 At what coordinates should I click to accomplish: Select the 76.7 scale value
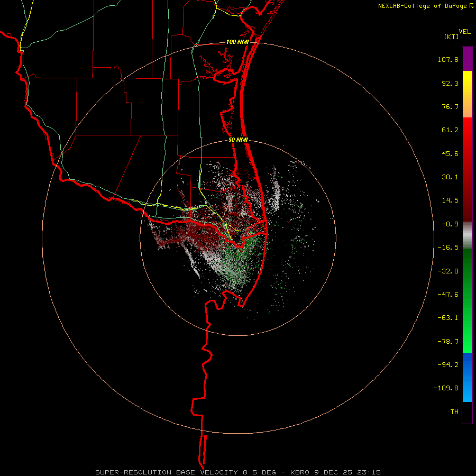click(450, 106)
